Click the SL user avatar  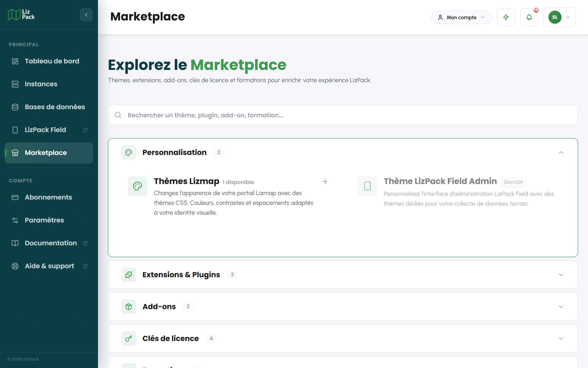555,17
